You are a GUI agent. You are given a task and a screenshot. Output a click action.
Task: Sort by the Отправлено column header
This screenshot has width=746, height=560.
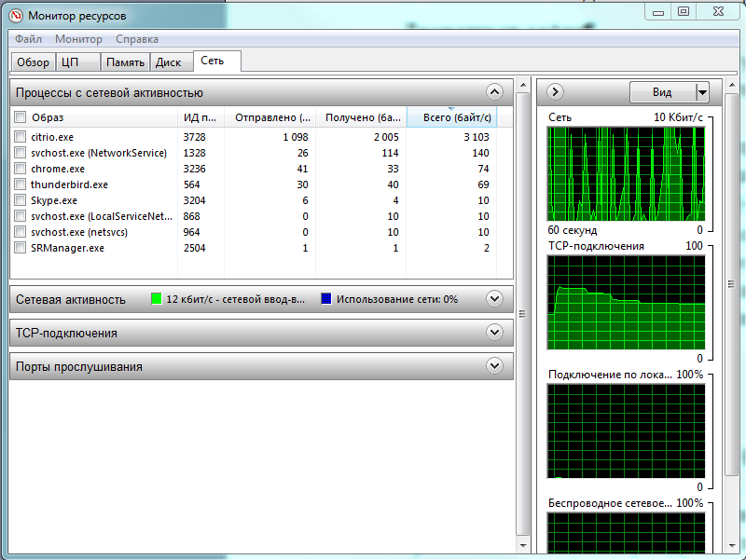[270, 117]
